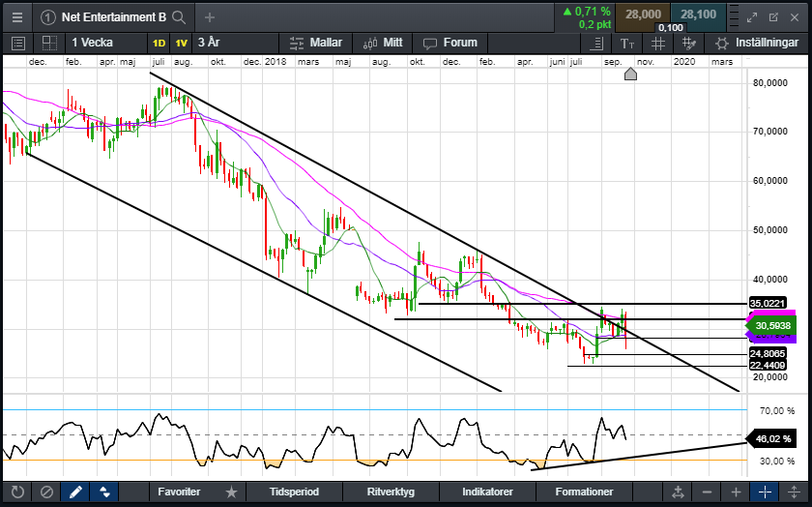The width and height of the screenshot is (812, 507).
Task: Toggle the up-down arrows tool
Action: 104,492
